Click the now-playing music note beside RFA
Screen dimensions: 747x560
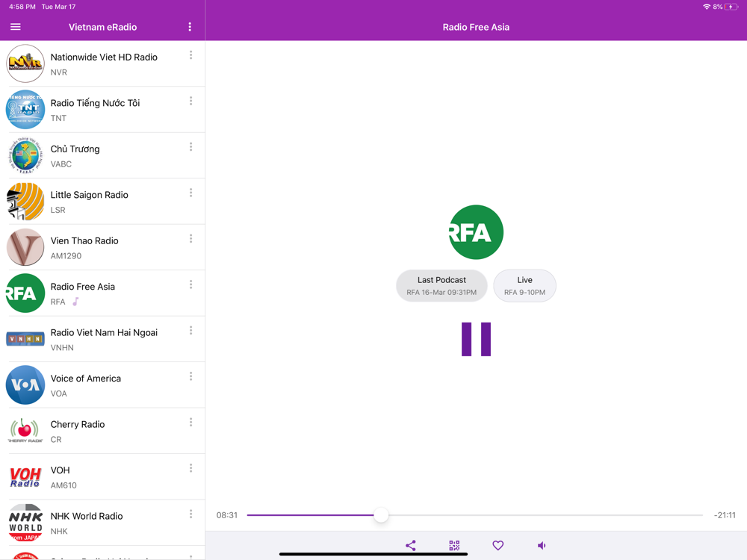75,302
